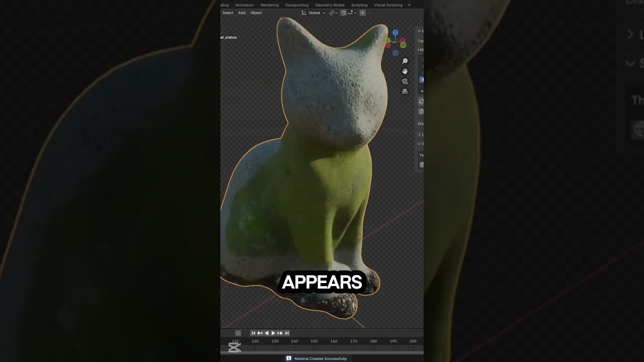The width and height of the screenshot is (644, 362).
Task: Click the 'at_statue' object name text
Action: [x=228, y=37]
